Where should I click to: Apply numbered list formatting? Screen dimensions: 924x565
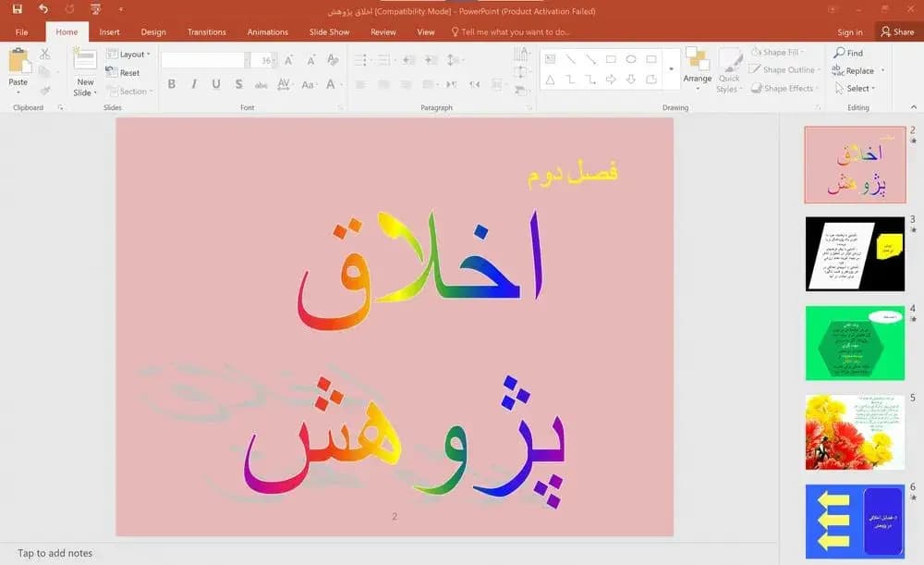point(385,60)
